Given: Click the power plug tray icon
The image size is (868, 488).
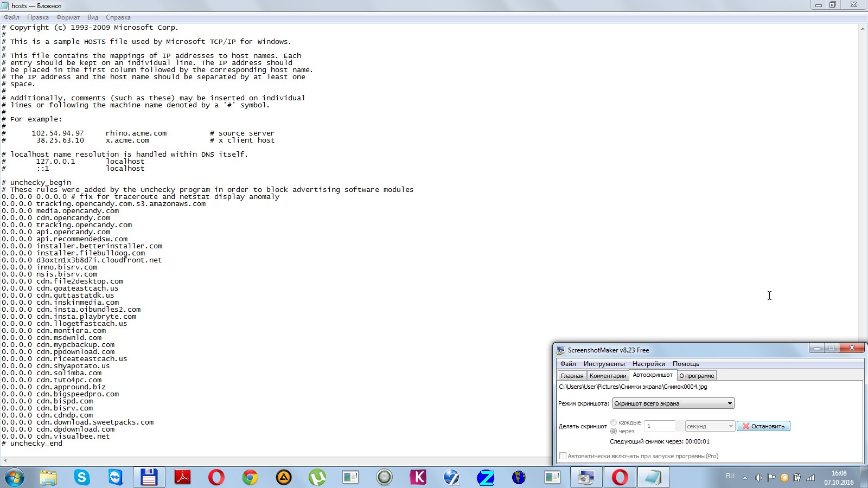Looking at the screenshot, I should click(797, 478).
